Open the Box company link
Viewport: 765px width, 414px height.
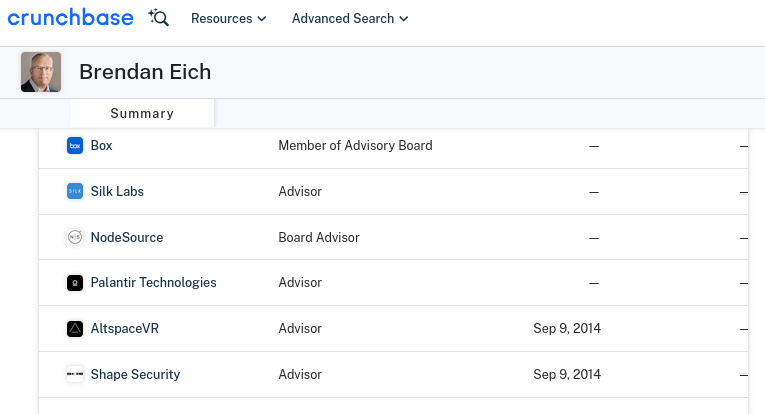click(x=101, y=145)
